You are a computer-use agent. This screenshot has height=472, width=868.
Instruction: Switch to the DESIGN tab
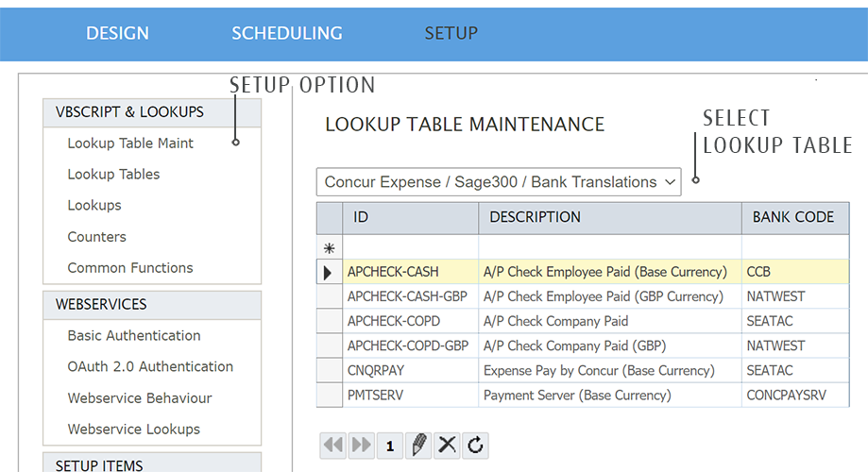tap(117, 33)
